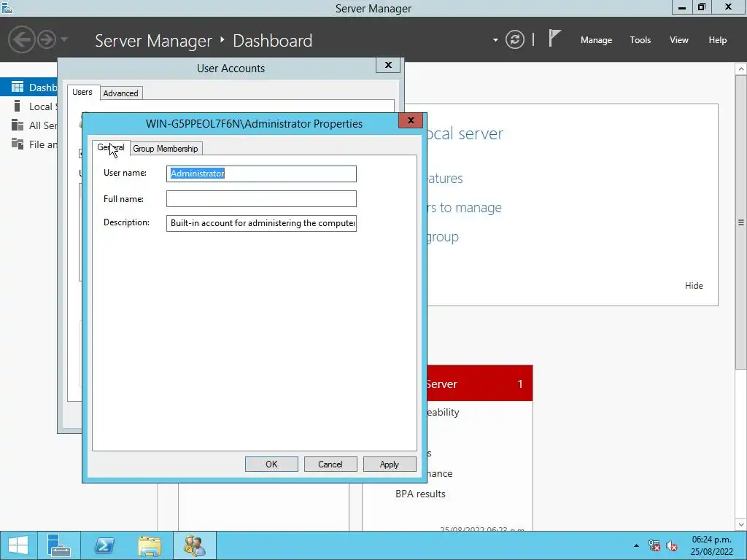Select the General tab
Screen dimensions: 747x560
click(x=111, y=147)
